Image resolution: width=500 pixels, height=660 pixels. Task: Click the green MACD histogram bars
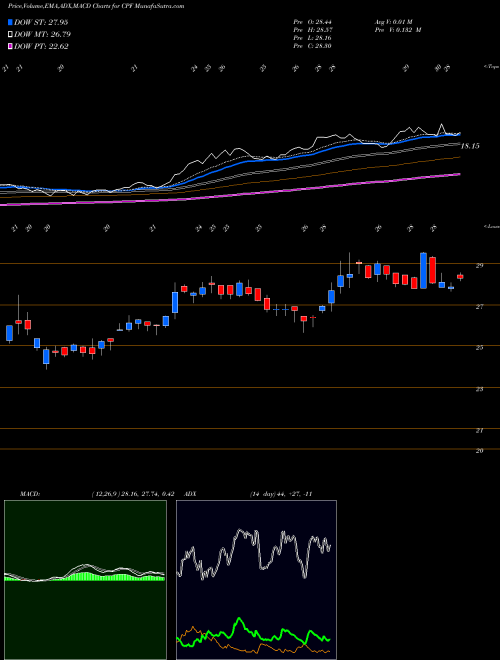click(x=84, y=577)
